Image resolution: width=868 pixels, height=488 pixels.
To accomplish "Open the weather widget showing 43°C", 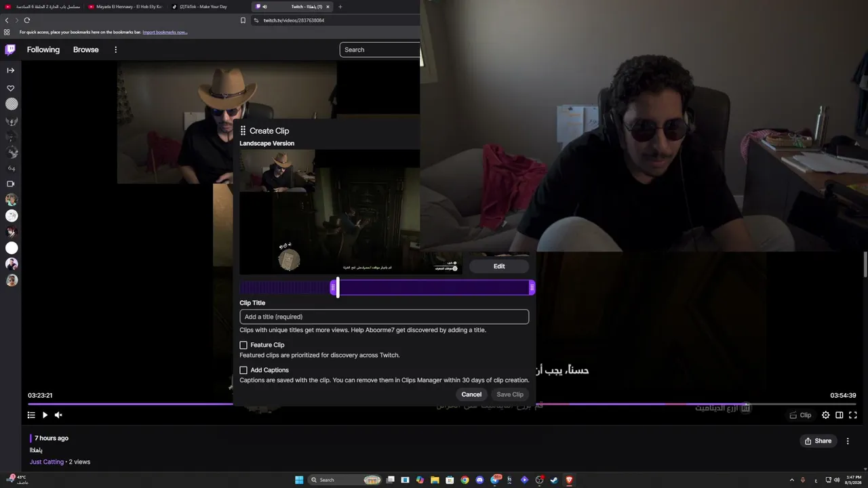I will click(18, 480).
